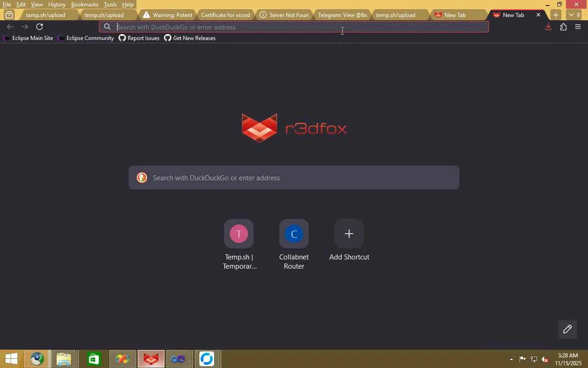Open the purple infinity taskbar app
Viewport: 588px width, 368px height.
point(178,359)
